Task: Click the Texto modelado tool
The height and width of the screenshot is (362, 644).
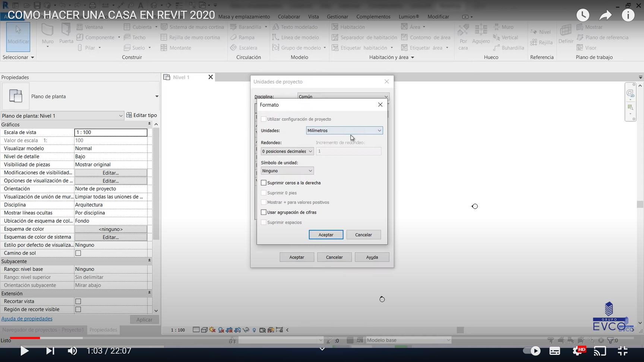Action: 295,27
